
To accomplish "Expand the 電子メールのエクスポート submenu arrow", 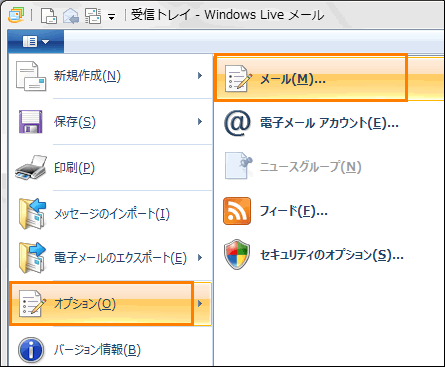I will coord(200,258).
